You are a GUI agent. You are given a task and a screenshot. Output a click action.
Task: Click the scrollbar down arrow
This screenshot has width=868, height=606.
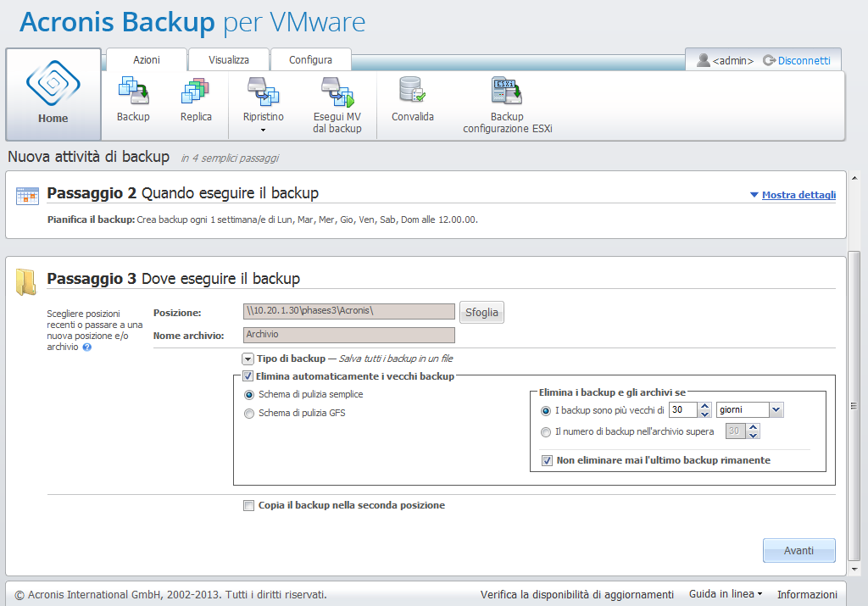(854, 569)
